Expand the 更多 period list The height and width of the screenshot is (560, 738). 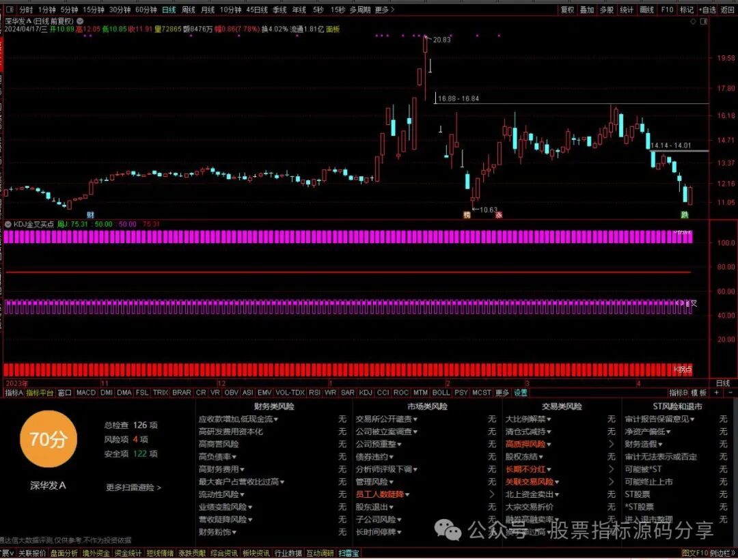(x=385, y=10)
